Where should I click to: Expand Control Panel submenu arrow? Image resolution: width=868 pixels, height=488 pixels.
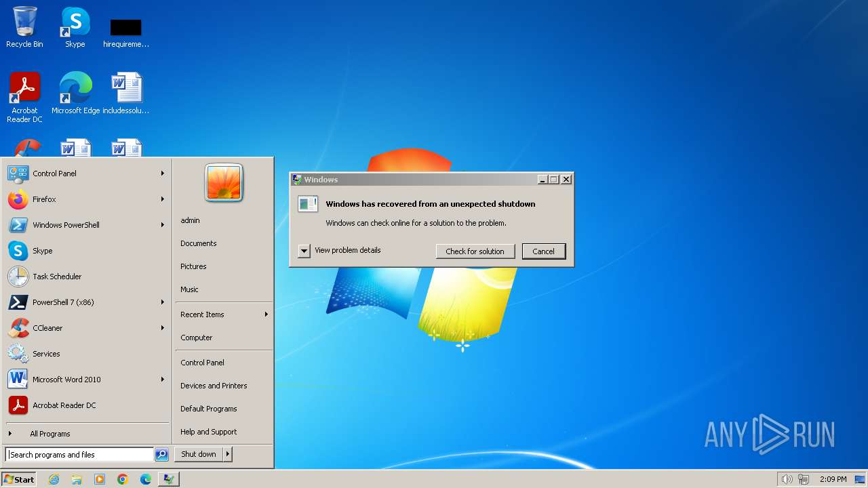point(163,174)
